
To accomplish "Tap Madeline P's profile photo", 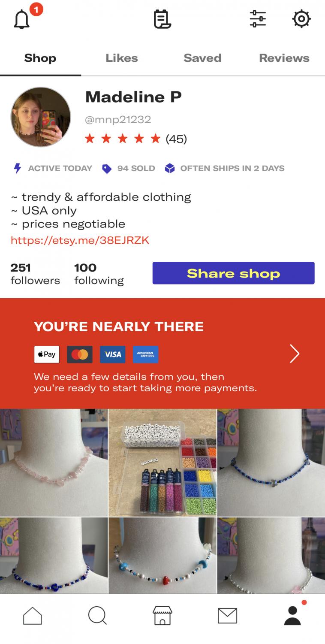I will (41, 117).
